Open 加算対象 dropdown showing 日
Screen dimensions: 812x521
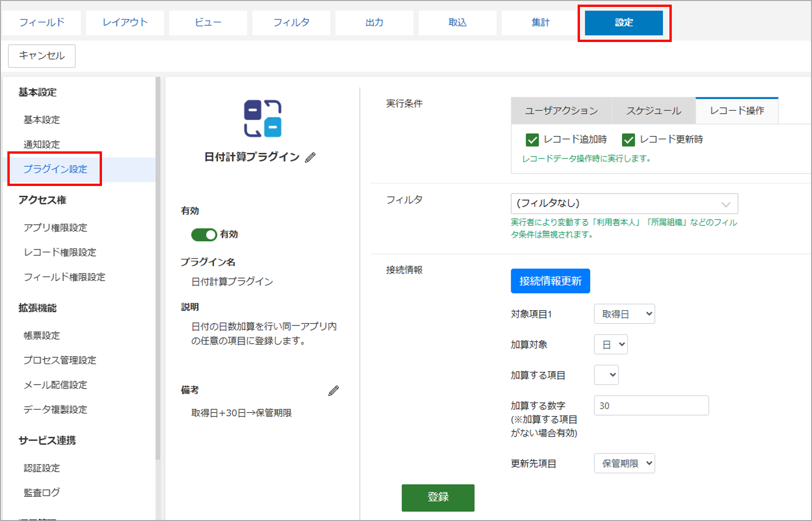pyautogui.click(x=611, y=344)
